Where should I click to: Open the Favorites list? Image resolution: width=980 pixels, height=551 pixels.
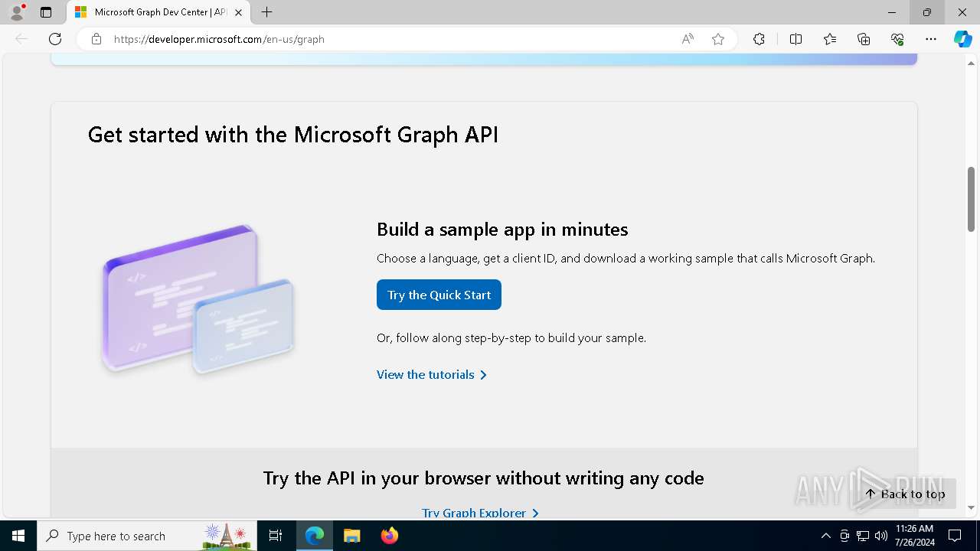point(830,39)
